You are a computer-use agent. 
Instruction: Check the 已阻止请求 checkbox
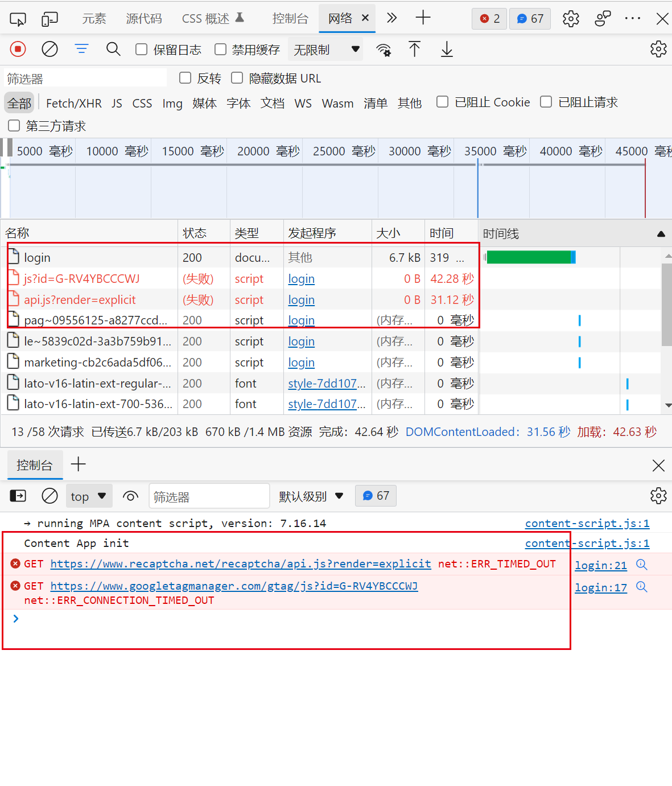[546, 102]
